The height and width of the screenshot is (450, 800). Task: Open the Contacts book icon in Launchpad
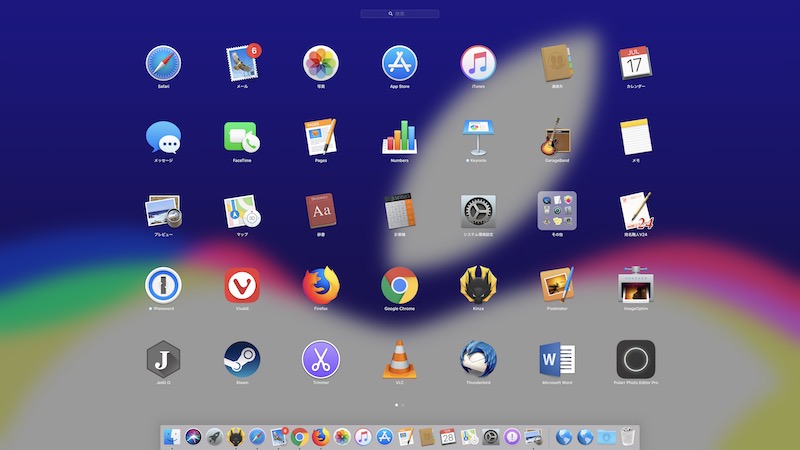click(557, 63)
